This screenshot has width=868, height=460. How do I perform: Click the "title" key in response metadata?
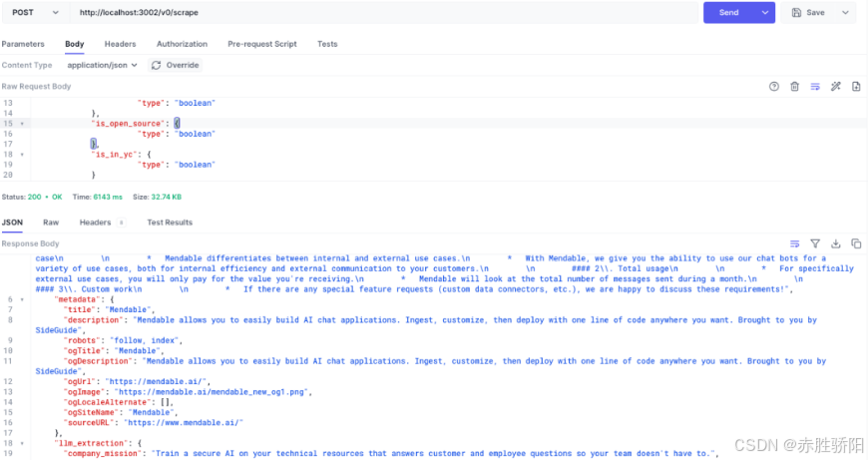coord(80,309)
